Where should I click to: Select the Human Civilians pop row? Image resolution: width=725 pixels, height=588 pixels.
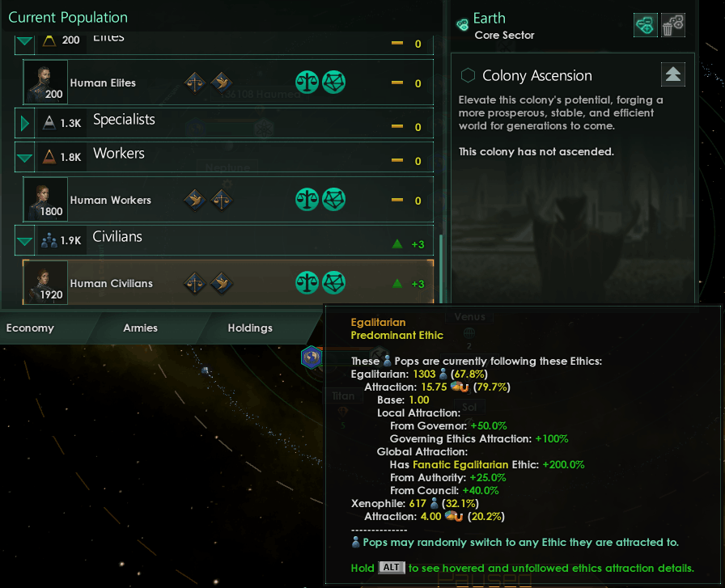coord(228,282)
